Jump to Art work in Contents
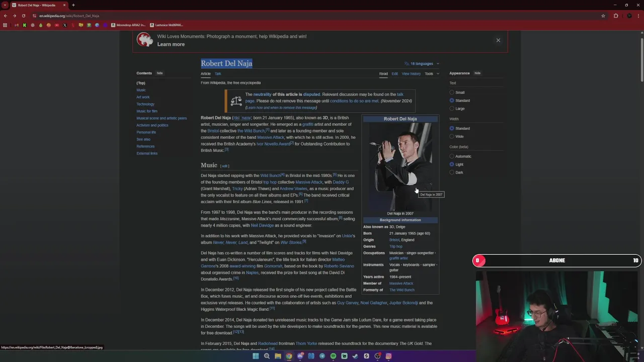This screenshot has width=644, height=362. pos(143,97)
